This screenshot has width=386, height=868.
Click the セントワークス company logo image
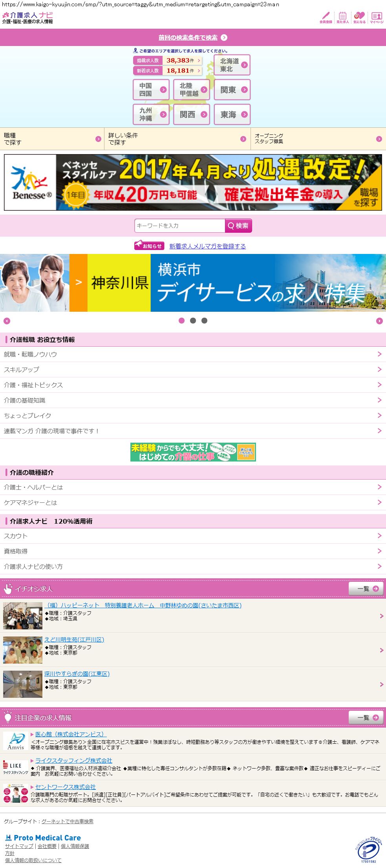point(16,793)
